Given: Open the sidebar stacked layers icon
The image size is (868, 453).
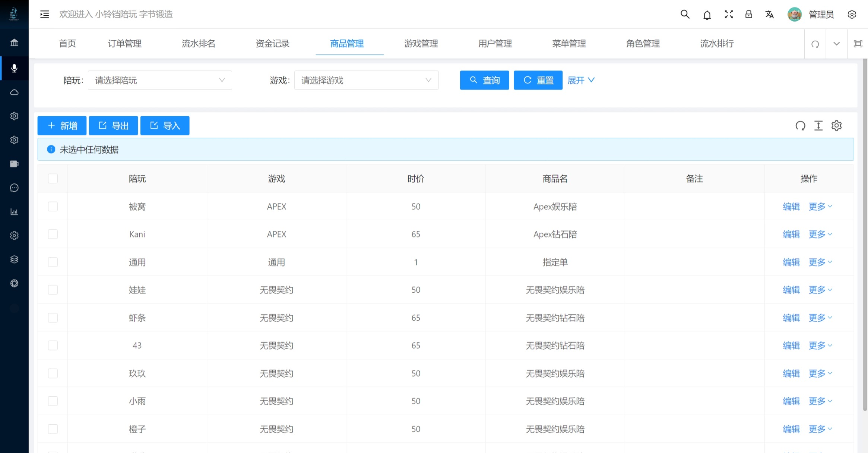Looking at the screenshot, I should pyautogui.click(x=14, y=259).
